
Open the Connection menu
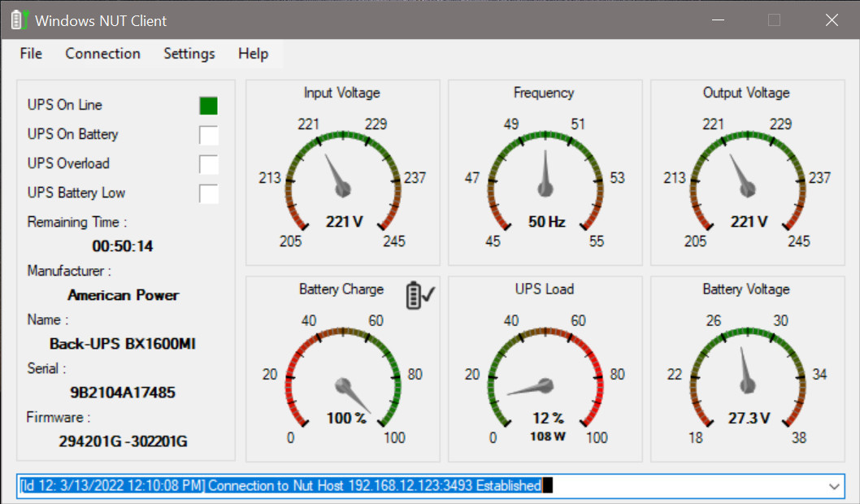pyautogui.click(x=102, y=54)
